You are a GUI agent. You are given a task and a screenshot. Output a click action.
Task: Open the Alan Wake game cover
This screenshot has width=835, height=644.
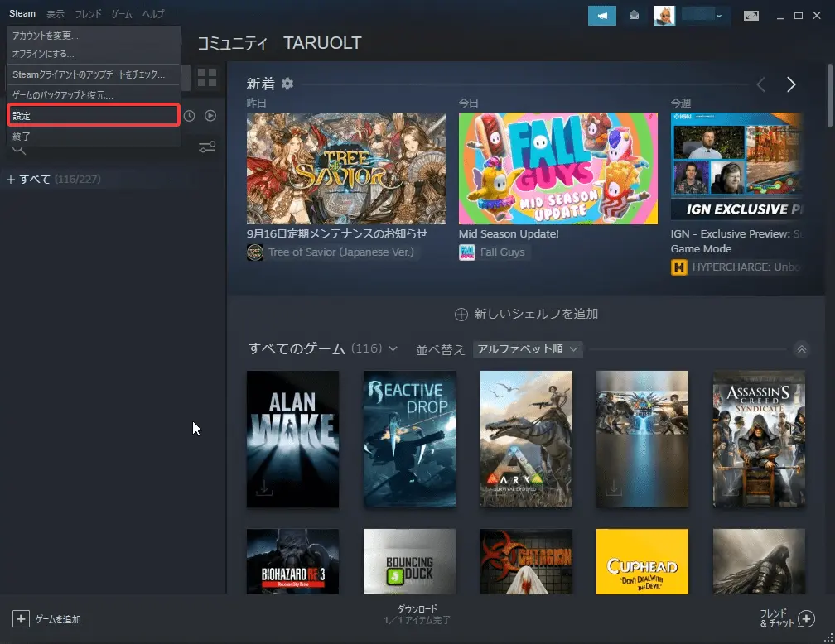coord(293,439)
